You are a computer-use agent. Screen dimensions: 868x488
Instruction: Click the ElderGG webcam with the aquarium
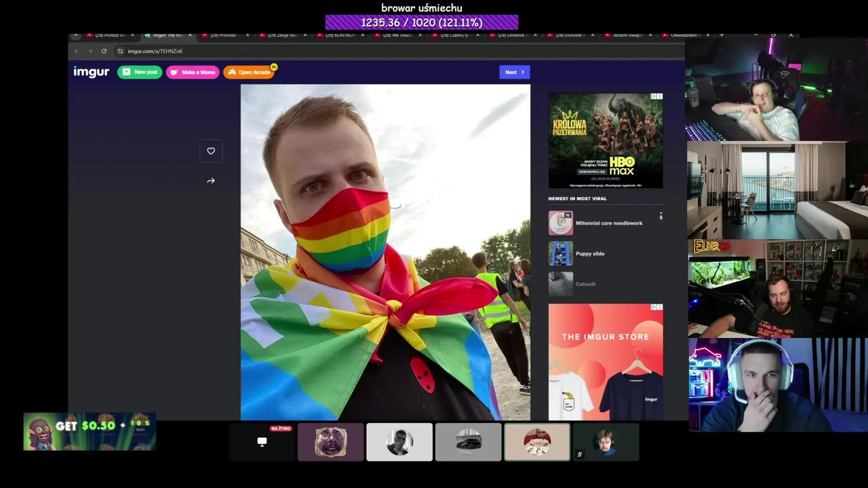pyautogui.click(x=778, y=288)
